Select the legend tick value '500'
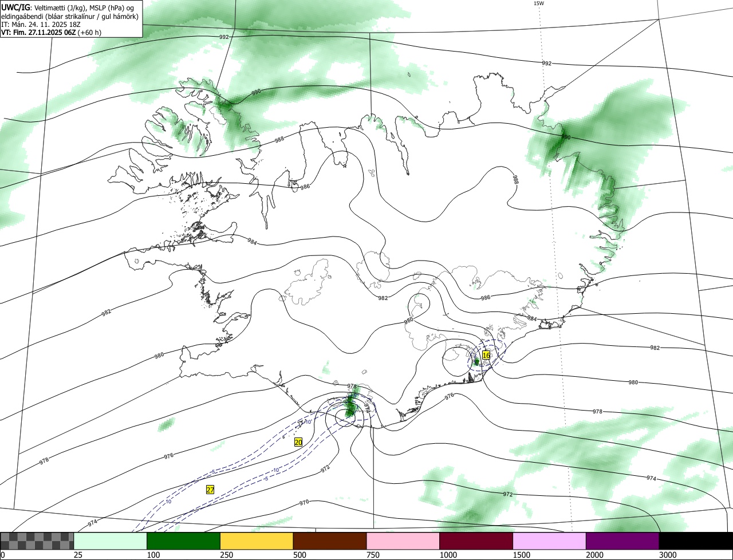The width and height of the screenshot is (733, 560). [300, 555]
